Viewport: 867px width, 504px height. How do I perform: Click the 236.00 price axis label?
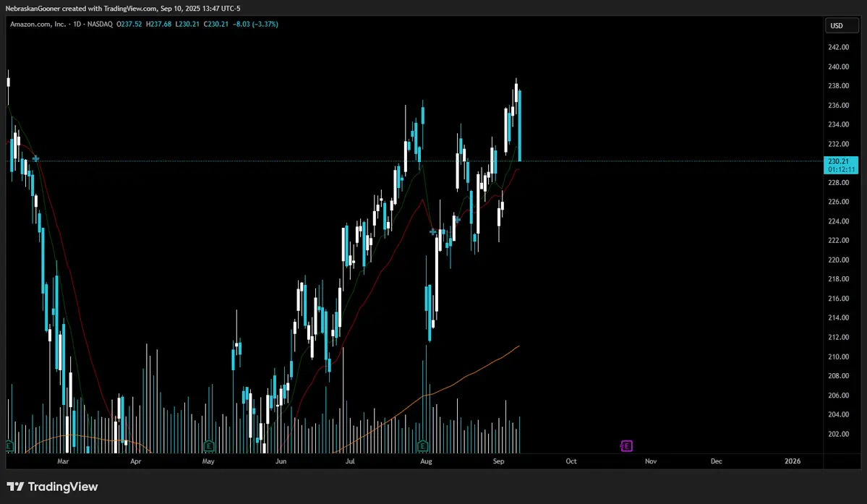pyautogui.click(x=838, y=106)
